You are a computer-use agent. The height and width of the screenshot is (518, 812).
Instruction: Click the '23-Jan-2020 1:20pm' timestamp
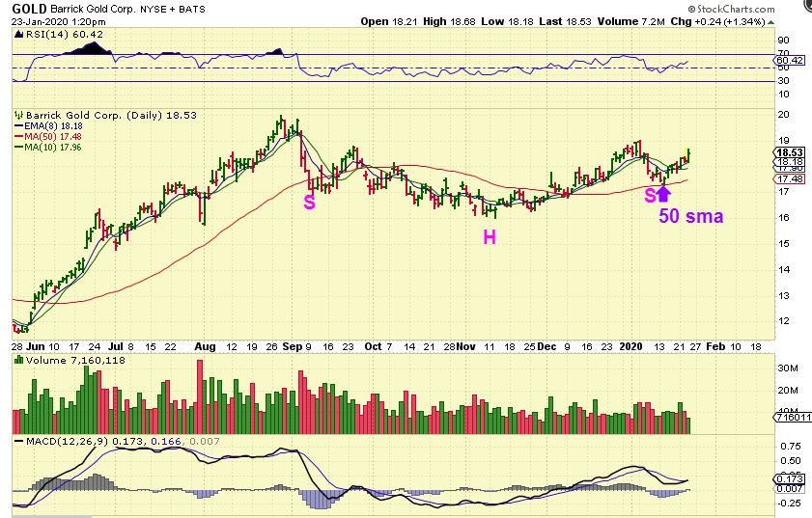[x=59, y=22]
